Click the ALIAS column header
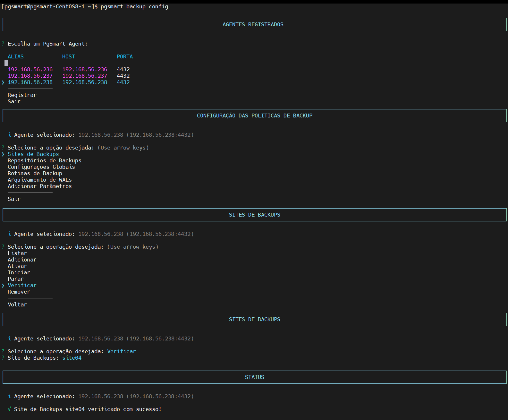Image resolution: width=508 pixels, height=420 pixels. coord(16,56)
